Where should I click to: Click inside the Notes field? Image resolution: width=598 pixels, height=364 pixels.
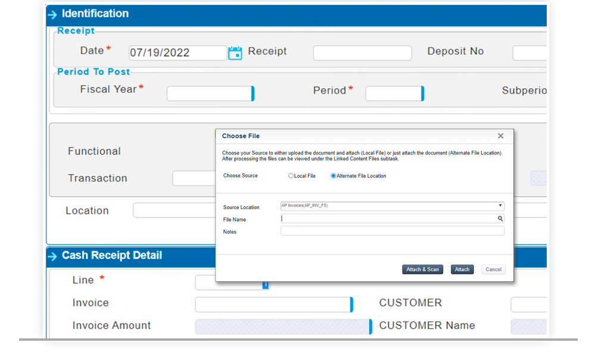coord(393,231)
